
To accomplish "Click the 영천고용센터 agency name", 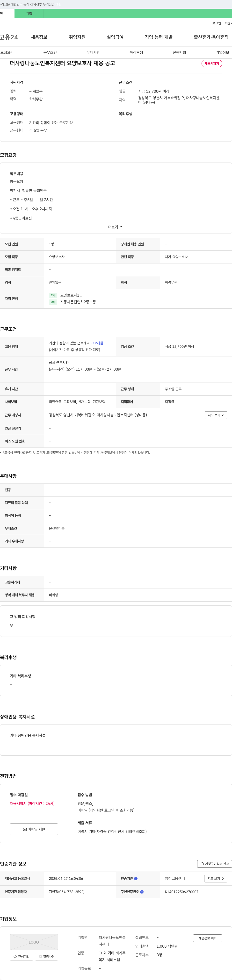I will click(175, 878).
